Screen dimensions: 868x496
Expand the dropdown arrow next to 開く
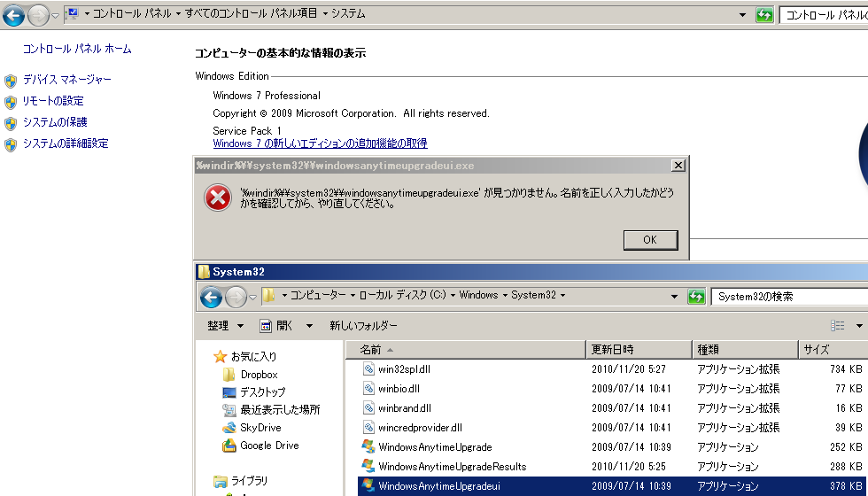coord(309,326)
